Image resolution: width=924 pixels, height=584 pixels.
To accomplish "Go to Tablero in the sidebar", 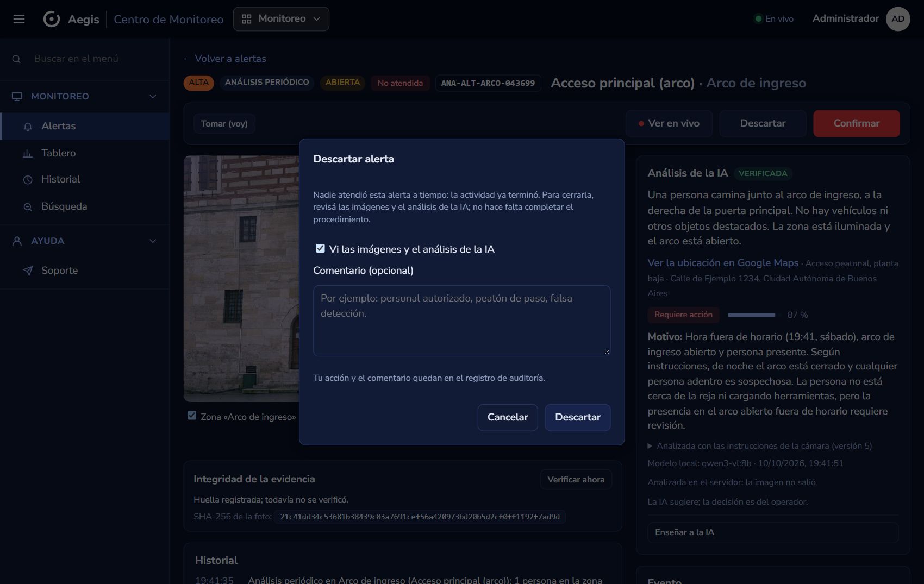I will click(x=85, y=153).
